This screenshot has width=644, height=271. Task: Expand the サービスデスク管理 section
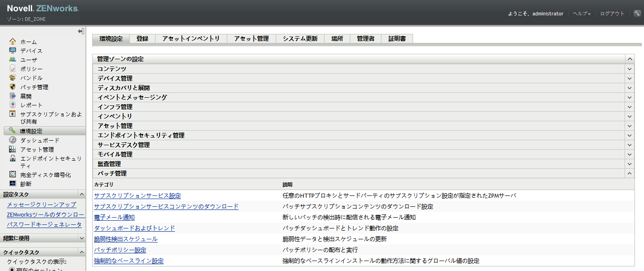[x=630, y=145]
